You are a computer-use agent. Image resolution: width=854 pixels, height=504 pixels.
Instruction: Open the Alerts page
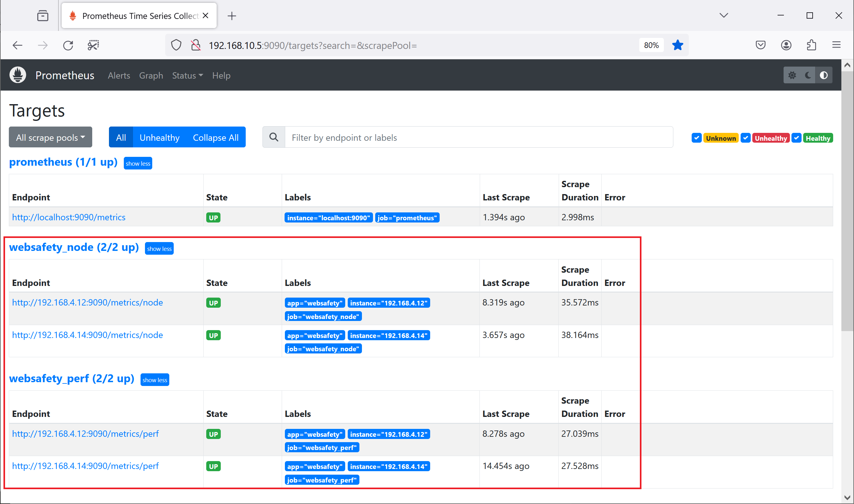pyautogui.click(x=119, y=75)
